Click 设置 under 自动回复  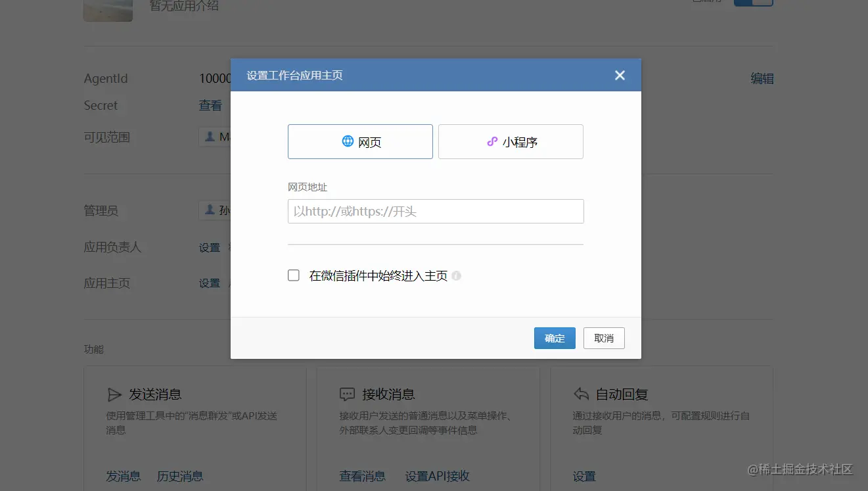tap(584, 477)
